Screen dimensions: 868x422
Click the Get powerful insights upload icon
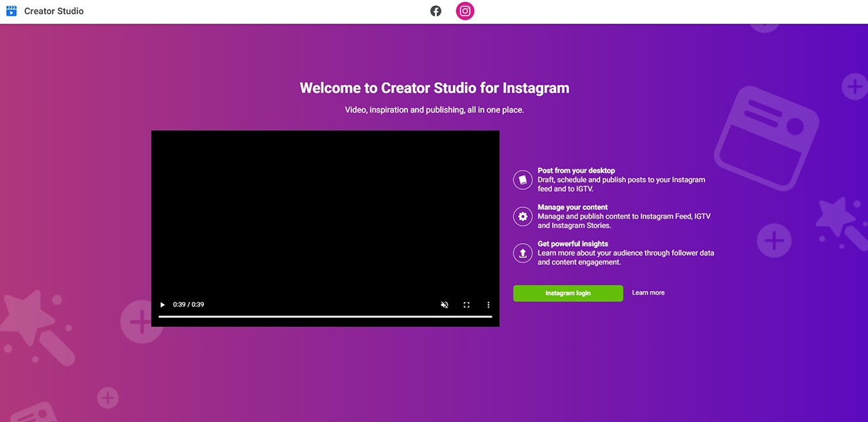coord(523,253)
